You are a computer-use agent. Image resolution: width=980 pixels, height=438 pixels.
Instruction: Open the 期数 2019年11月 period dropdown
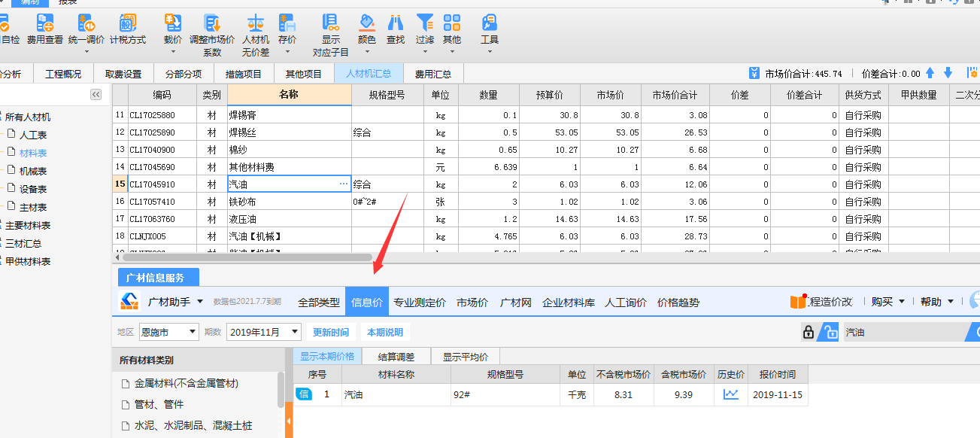[264, 332]
